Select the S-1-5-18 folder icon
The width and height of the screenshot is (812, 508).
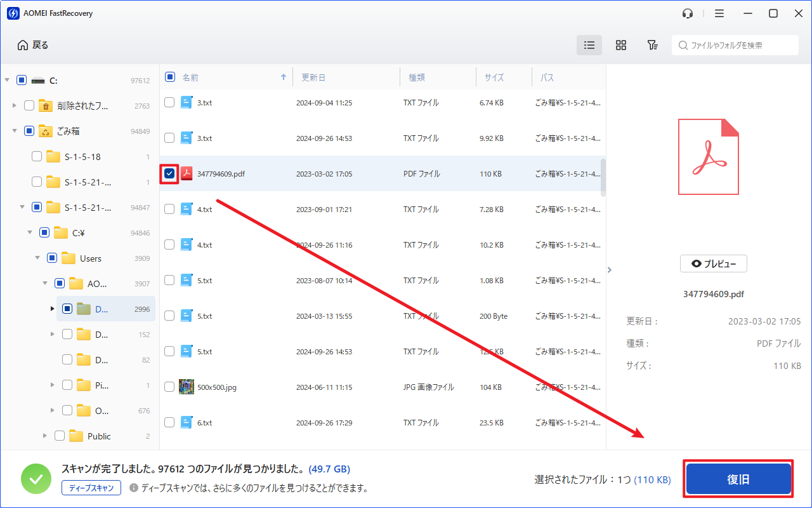click(53, 157)
